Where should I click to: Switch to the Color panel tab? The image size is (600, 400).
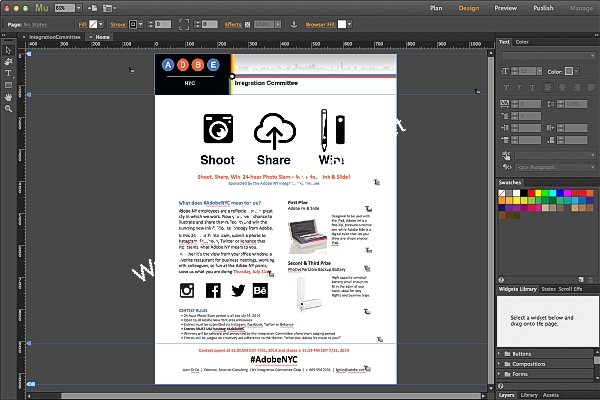[522, 42]
